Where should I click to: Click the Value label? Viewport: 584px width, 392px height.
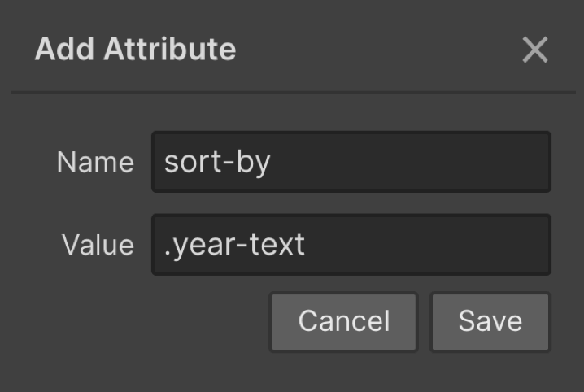[x=98, y=245]
